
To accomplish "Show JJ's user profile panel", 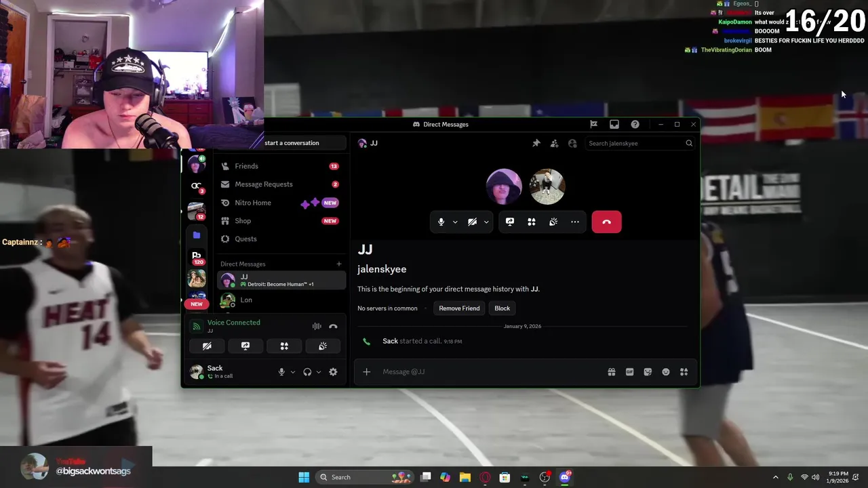I will point(572,143).
